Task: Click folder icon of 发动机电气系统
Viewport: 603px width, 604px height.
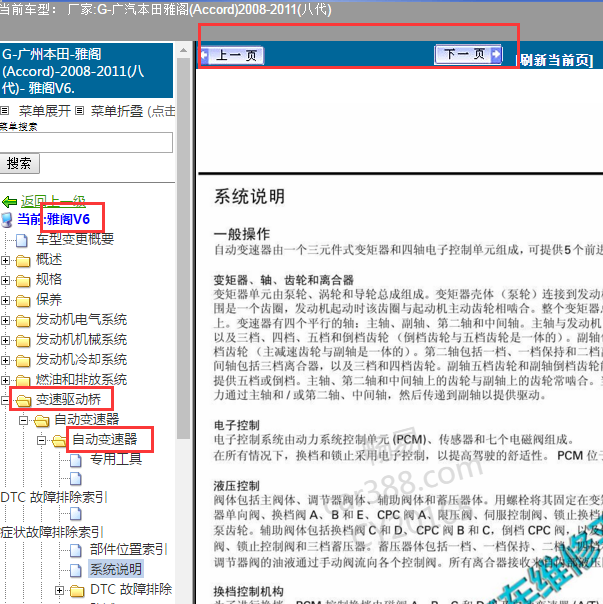Action: click(x=23, y=321)
